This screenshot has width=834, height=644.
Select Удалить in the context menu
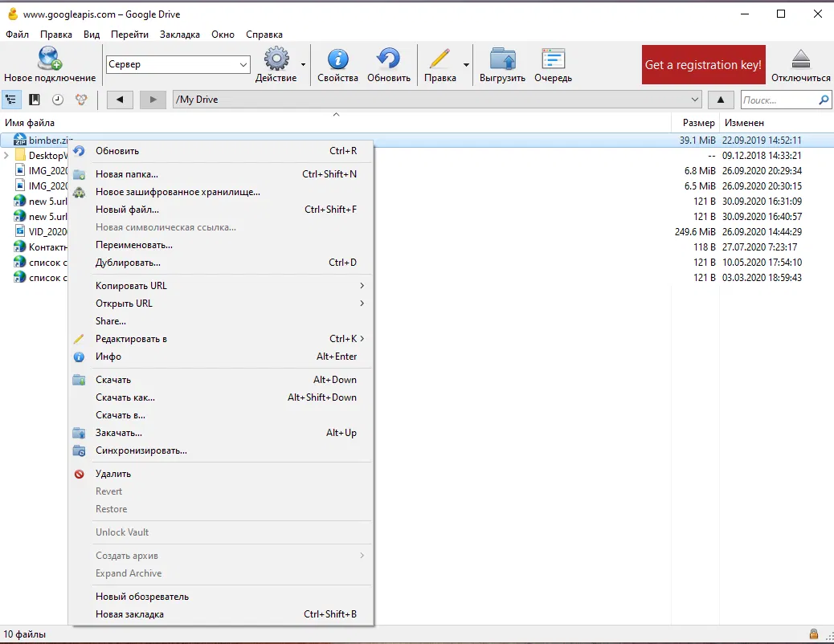tap(221, 474)
